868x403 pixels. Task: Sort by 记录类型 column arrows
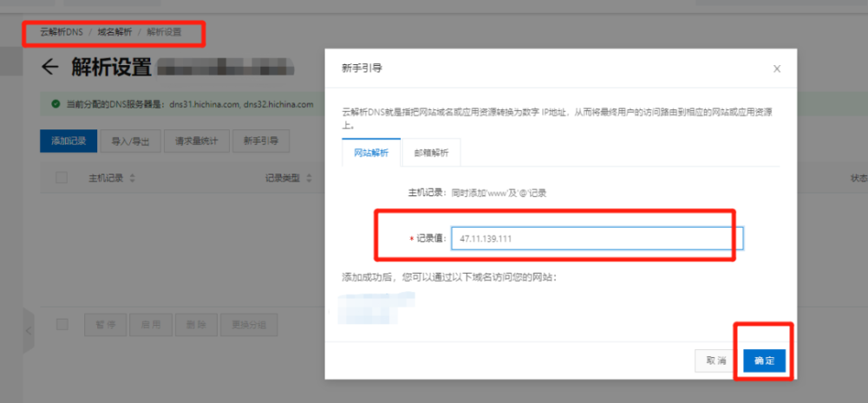309,178
